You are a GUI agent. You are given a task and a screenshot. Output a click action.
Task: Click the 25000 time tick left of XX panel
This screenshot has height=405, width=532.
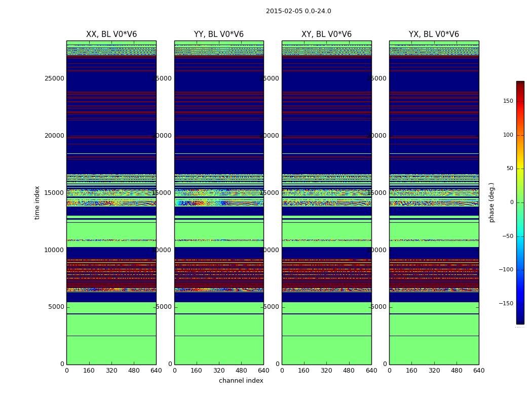click(x=54, y=78)
